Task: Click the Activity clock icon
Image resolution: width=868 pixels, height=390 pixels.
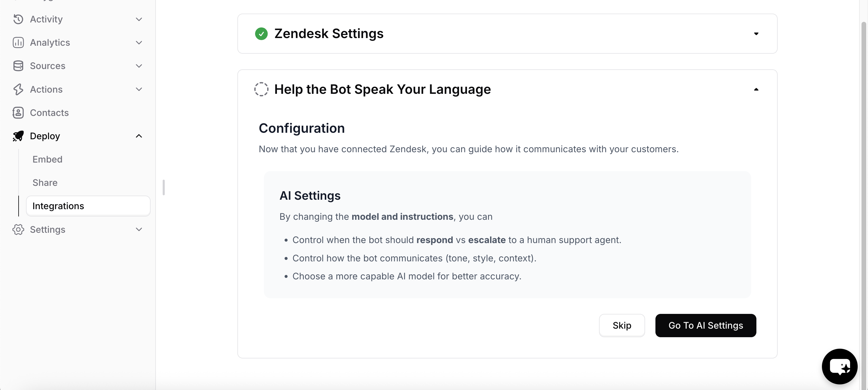Action: pyautogui.click(x=18, y=19)
